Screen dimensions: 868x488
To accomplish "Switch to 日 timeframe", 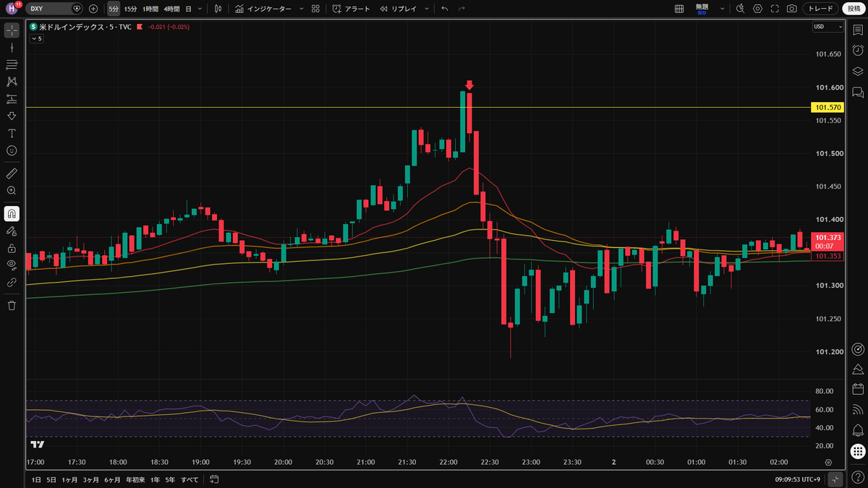I will tap(189, 9).
